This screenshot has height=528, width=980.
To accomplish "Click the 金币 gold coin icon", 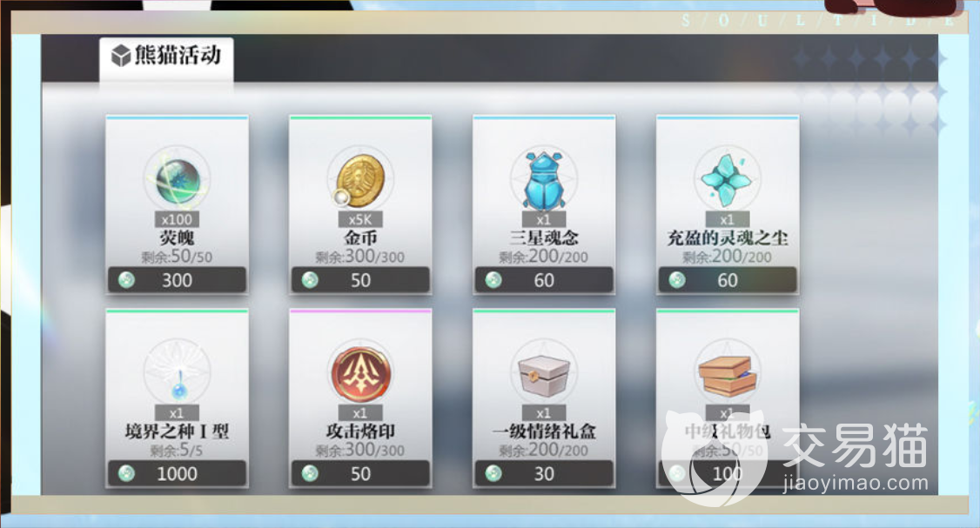I will pos(360,181).
